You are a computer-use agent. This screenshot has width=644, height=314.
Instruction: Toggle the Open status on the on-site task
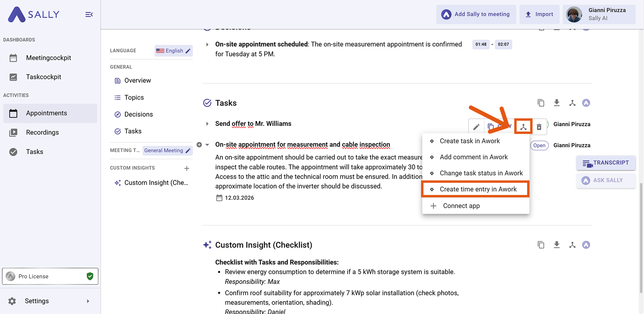[x=539, y=145]
